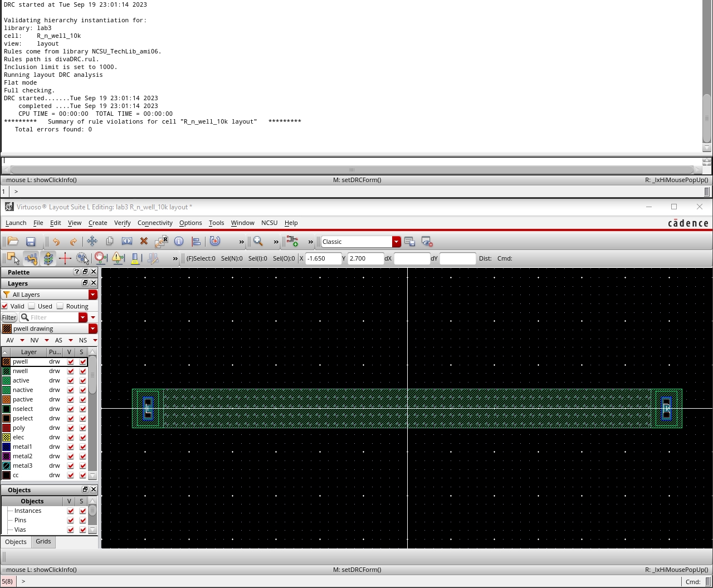Click the Open folder icon
The width and height of the screenshot is (713, 588).
pos(13,241)
